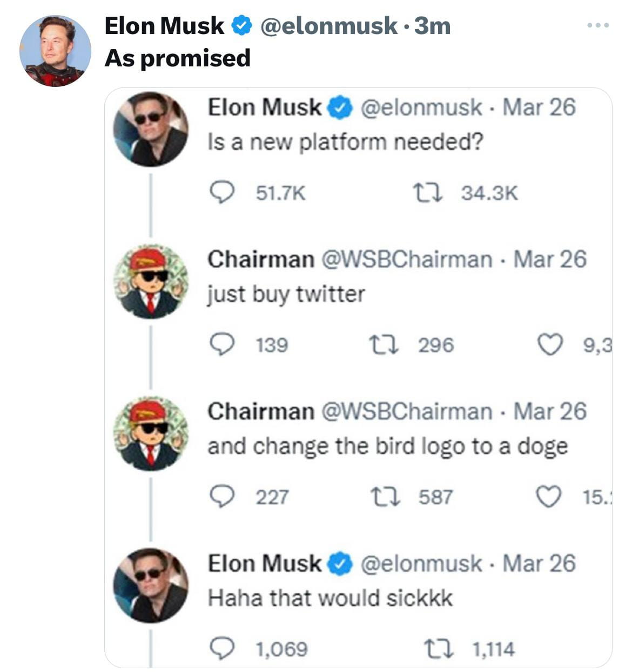Open the "Haha that would sickkk" tweet text
Image resolution: width=632 pixels, height=672 pixels.
[x=330, y=598]
